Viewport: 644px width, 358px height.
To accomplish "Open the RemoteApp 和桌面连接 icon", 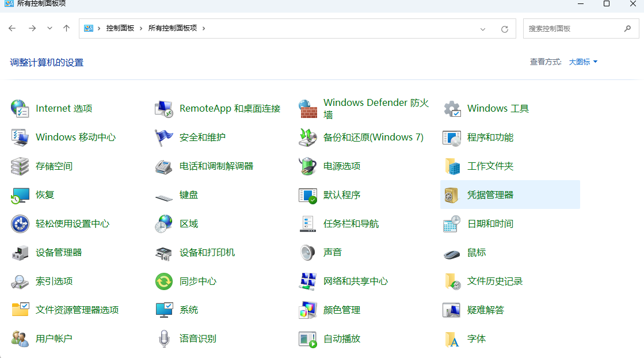I will (x=163, y=108).
